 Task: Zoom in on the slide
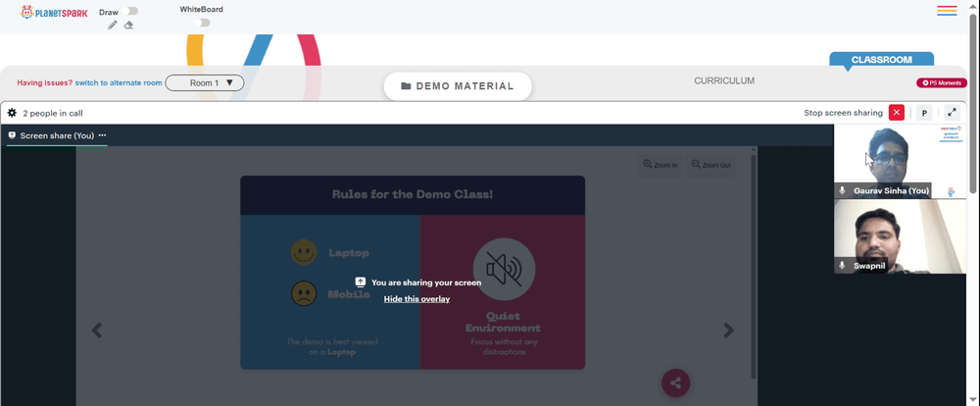660,165
